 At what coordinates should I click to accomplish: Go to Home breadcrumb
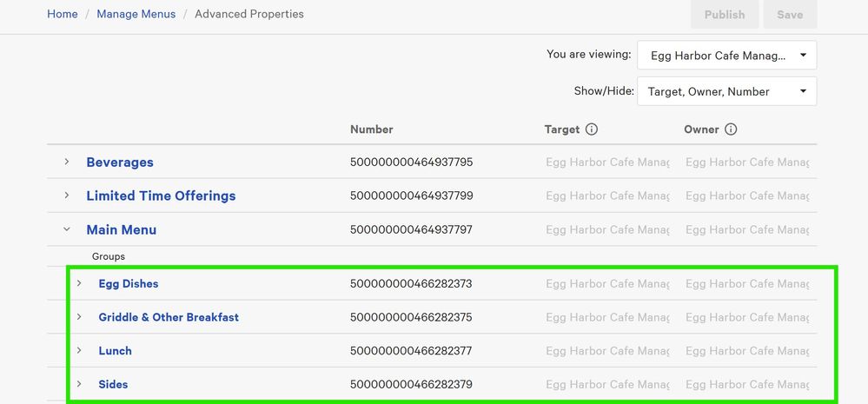[x=63, y=14]
